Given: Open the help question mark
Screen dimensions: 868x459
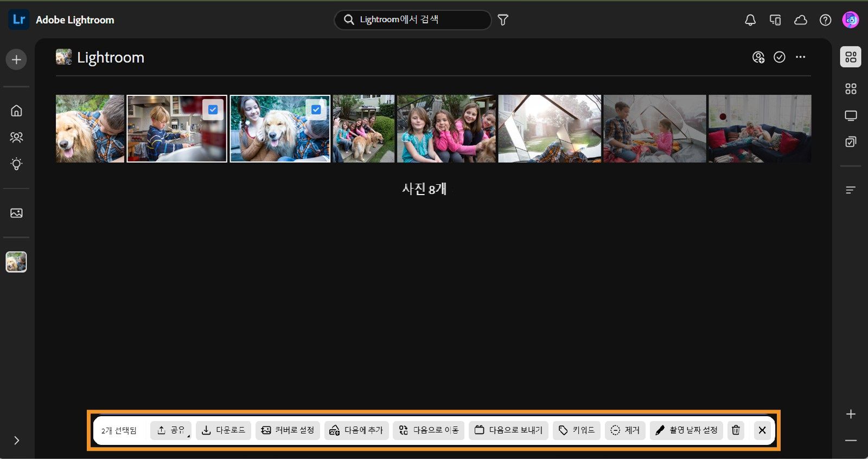Looking at the screenshot, I should click(x=825, y=20).
